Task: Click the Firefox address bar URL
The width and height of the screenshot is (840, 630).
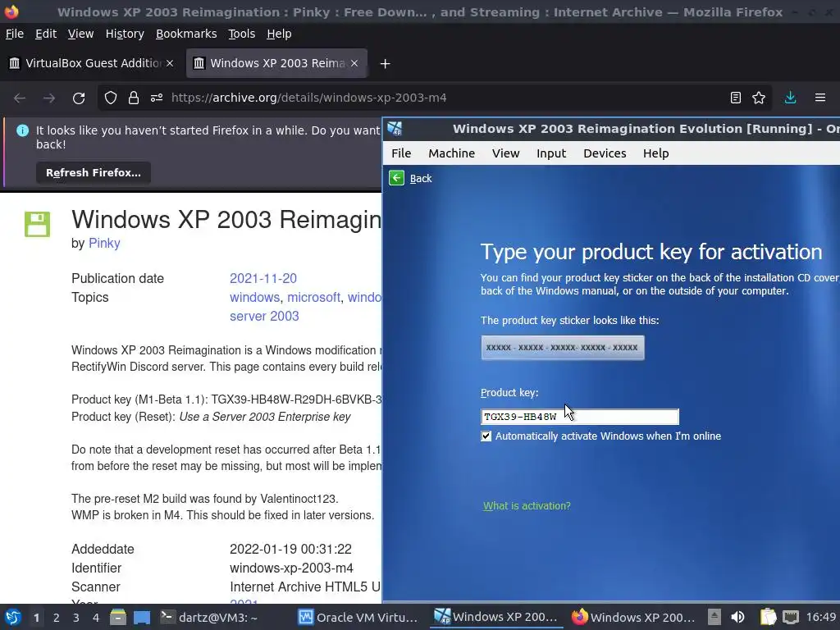Action: pyautogui.click(x=308, y=98)
